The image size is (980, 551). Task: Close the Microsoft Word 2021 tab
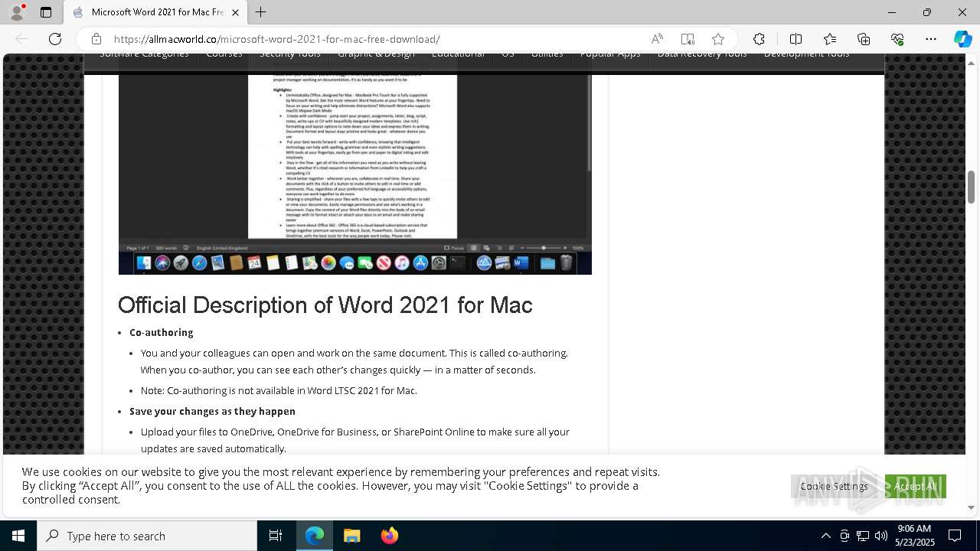coord(235,12)
